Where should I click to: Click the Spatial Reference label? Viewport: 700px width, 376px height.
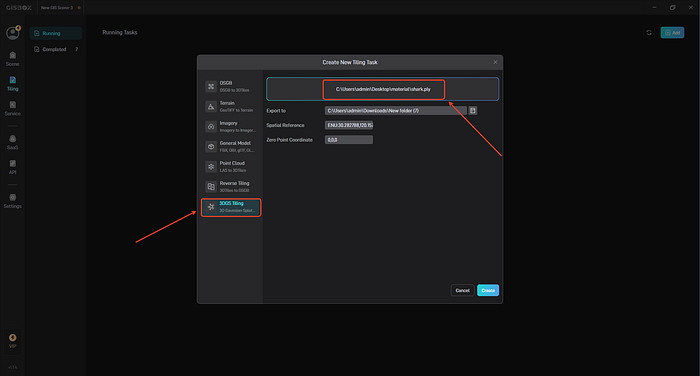pyautogui.click(x=285, y=125)
